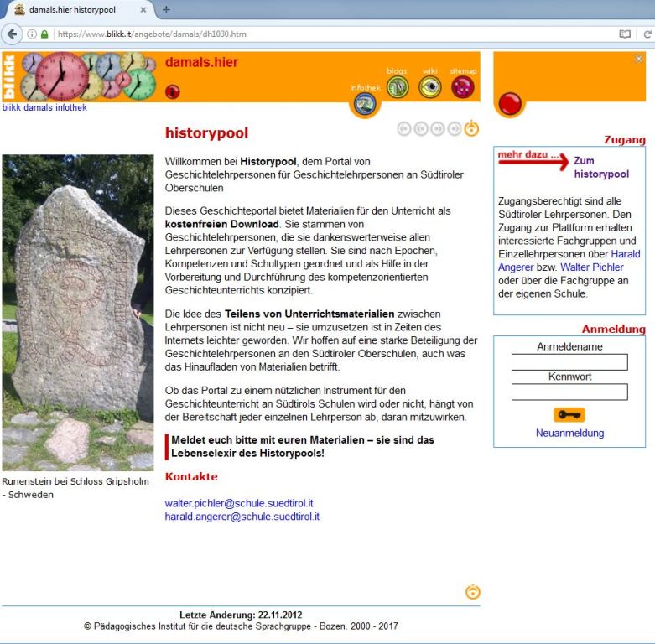Click the Anmeldename input field
Image resolution: width=655 pixels, height=644 pixels.
[569, 362]
